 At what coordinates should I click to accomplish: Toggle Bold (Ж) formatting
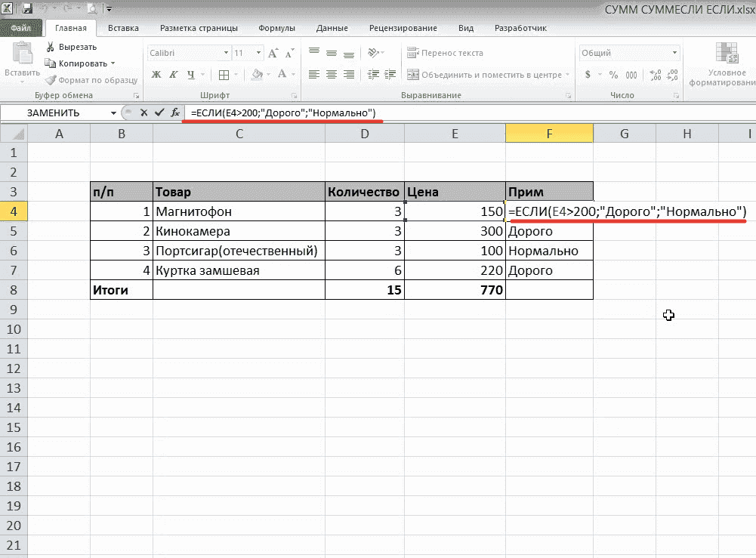[156, 75]
